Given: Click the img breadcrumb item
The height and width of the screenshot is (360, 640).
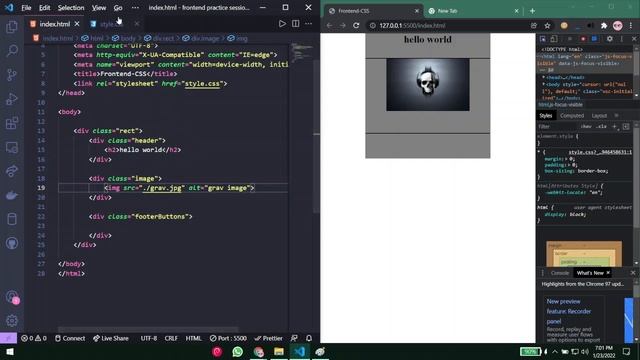Looking at the screenshot, I should tap(238, 38).
